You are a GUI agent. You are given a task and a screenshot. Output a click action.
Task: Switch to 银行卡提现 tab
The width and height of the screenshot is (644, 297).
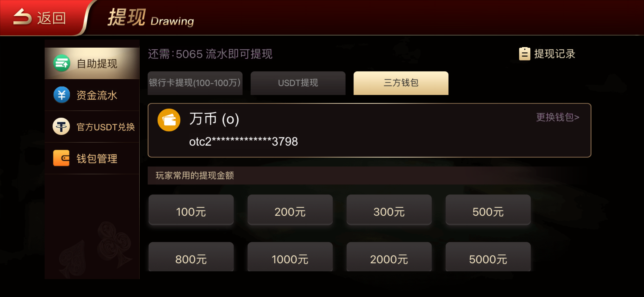pos(195,83)
